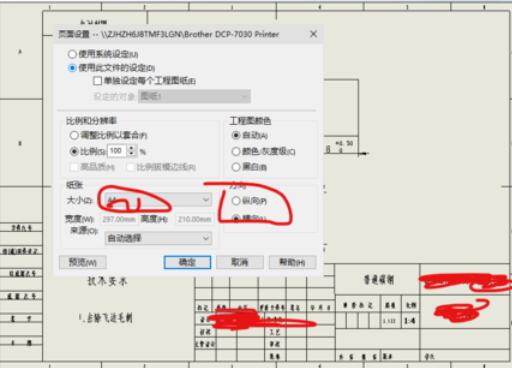Open the paper 大小 dropdown
512x368 pixels.
click(x=158, y=200)
